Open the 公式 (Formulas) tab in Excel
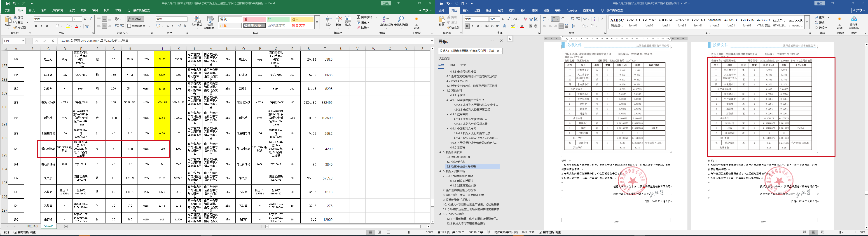The width and height of the screenshot is (868, 236). (72, 10)
